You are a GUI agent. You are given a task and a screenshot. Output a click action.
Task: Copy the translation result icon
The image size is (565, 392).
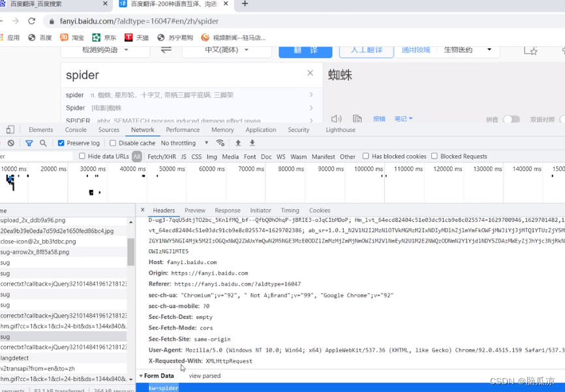(x=357, y=119)
